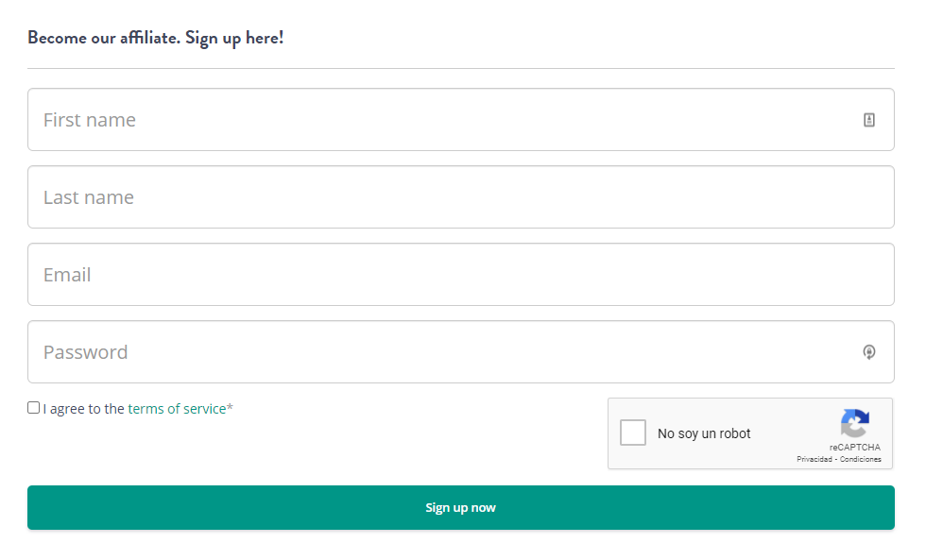Click the required asterisk after terms of service
Image resolution: width=926 pixels, height=560 pixels.
[230, 409]
